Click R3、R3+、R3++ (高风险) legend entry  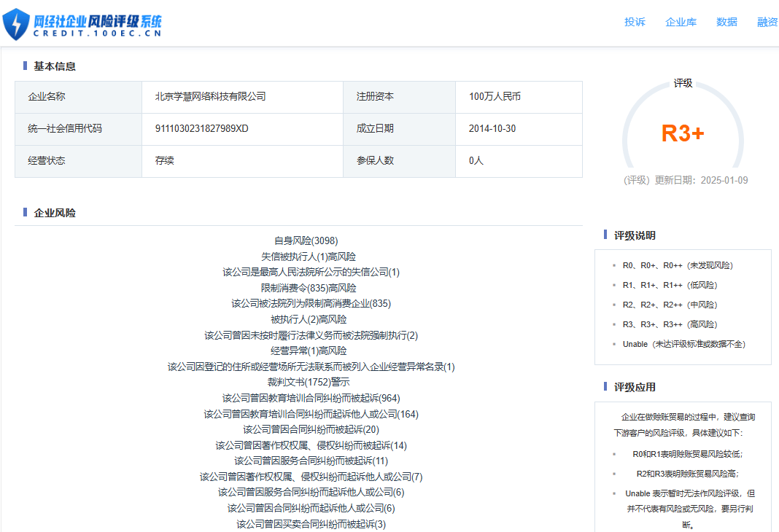click(670, 324)
